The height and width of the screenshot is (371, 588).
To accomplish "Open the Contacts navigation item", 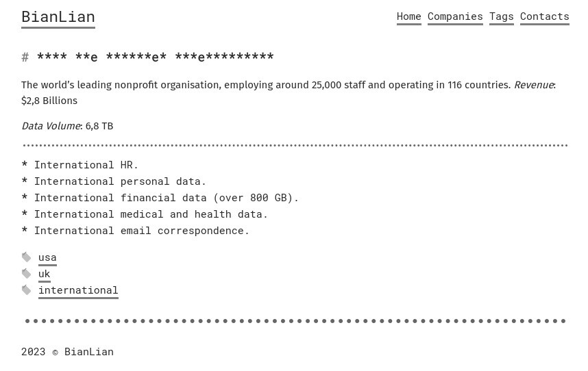I will pos(545,17).
